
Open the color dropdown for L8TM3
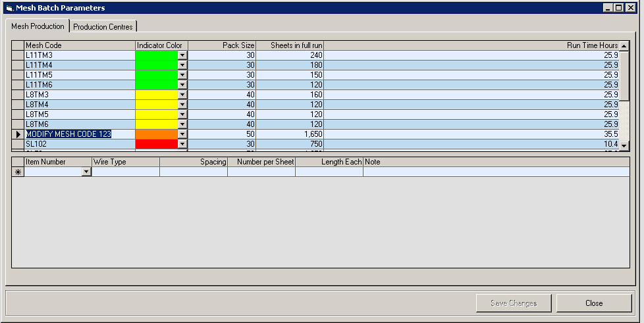pyautogui.click(x=182, y=94)
